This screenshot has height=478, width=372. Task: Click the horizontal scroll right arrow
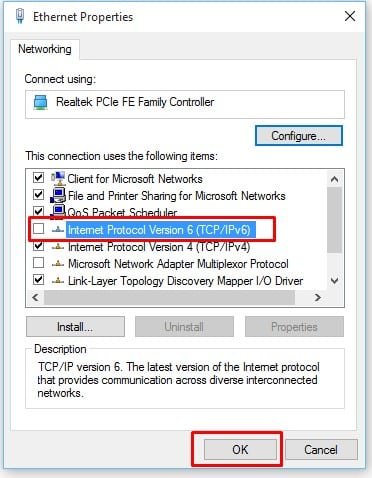pos(318,297)
